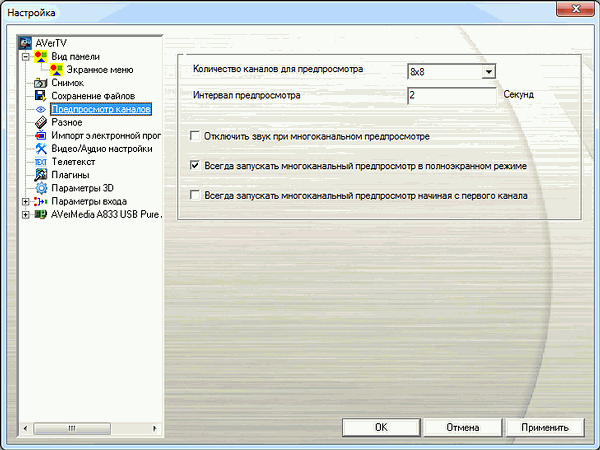
Task: Open Разное settings page
Action: [x=67, y=122]
